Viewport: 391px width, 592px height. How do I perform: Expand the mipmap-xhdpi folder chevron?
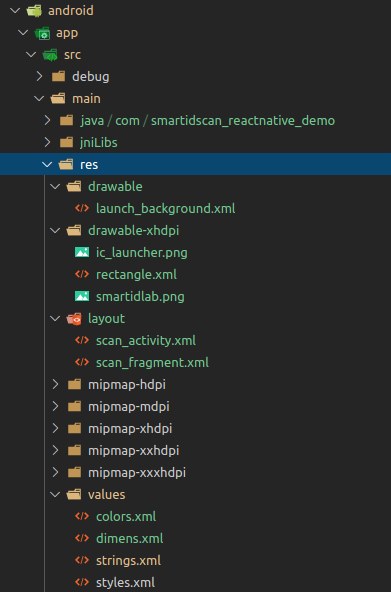pos(55,429)
